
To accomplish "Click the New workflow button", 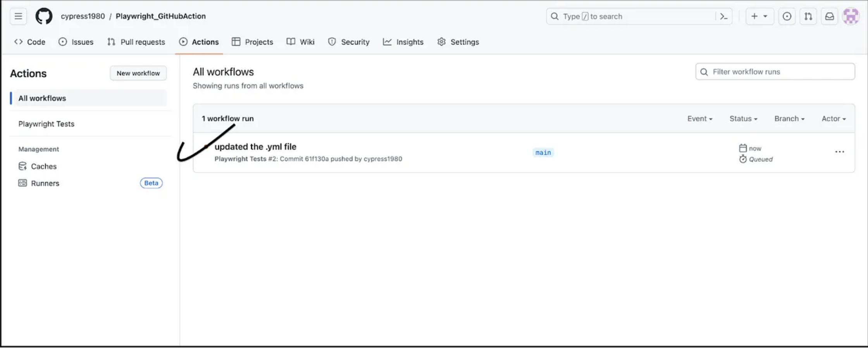I will coord(138,73).
